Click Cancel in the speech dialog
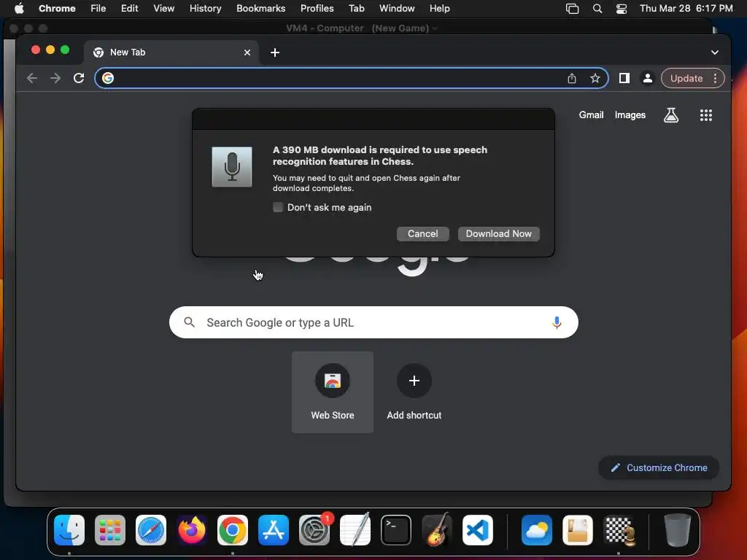 pyautogui.click(x=422, y=234)
